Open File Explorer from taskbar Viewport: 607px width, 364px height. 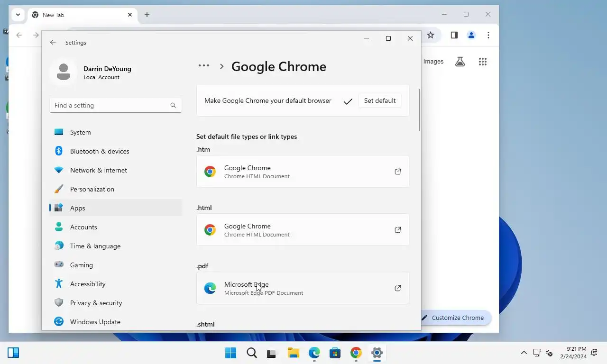point(293,353)
